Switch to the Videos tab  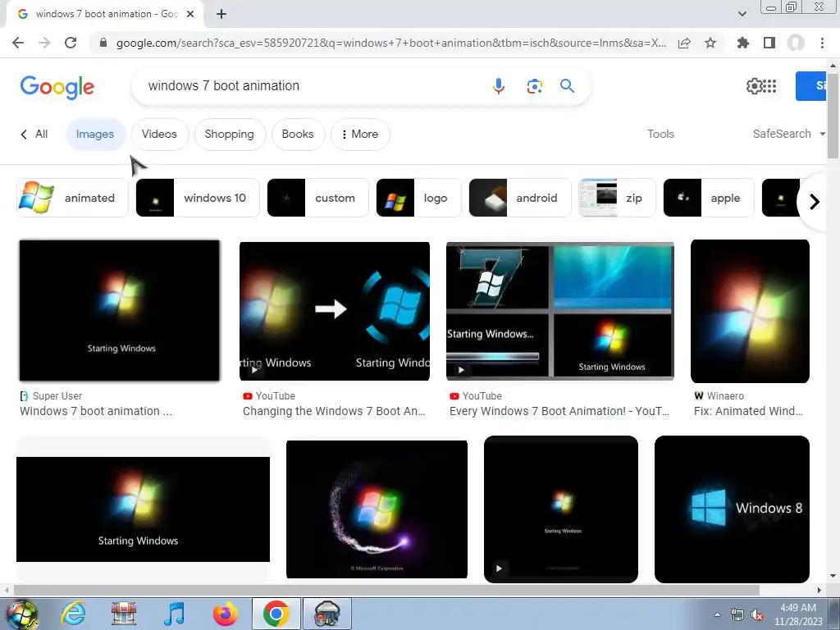159,134
